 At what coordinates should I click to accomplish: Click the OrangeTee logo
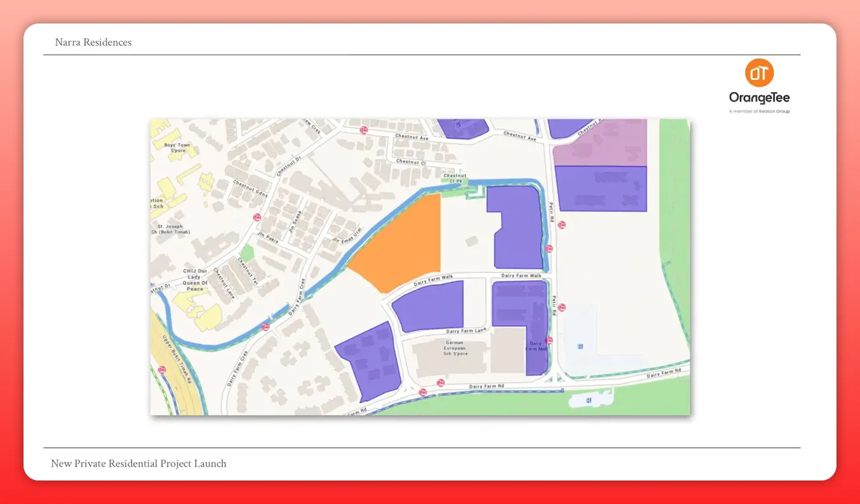pos(759,86)
